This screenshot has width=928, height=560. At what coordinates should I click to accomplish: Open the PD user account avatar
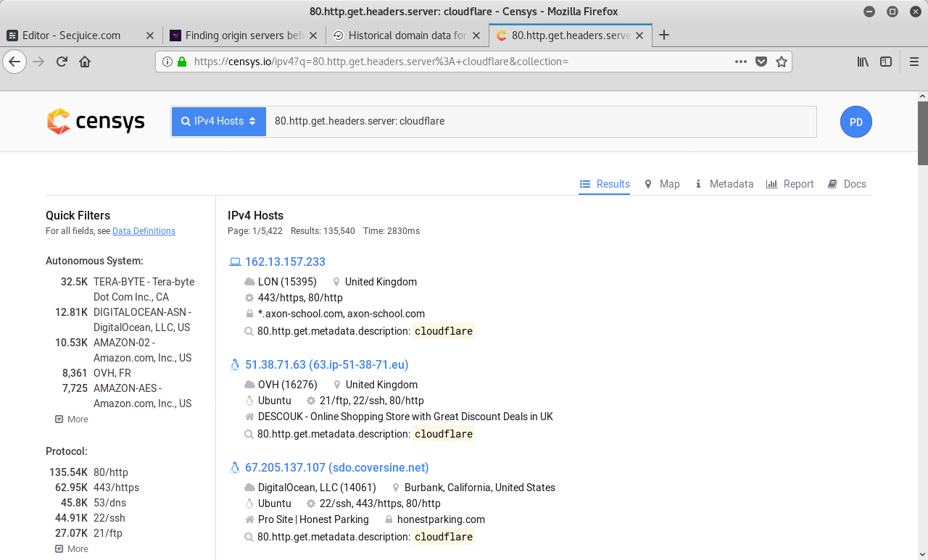click(x=856, y=122)
